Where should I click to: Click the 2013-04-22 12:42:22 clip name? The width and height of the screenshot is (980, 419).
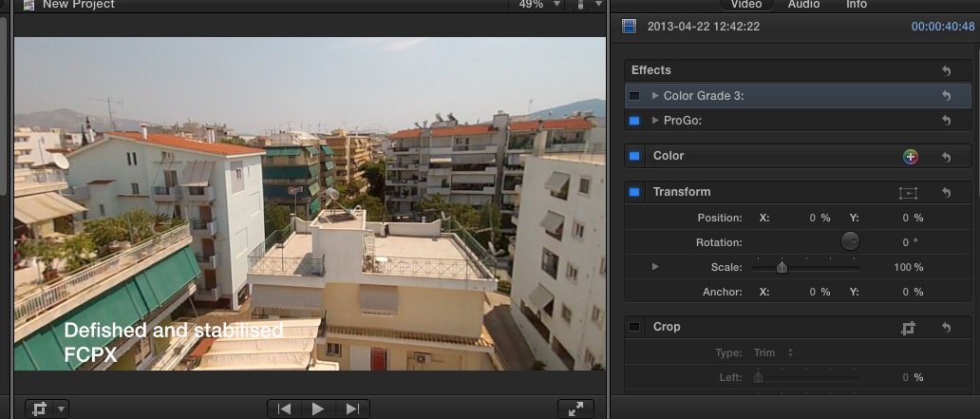click(x=703, y=27)
